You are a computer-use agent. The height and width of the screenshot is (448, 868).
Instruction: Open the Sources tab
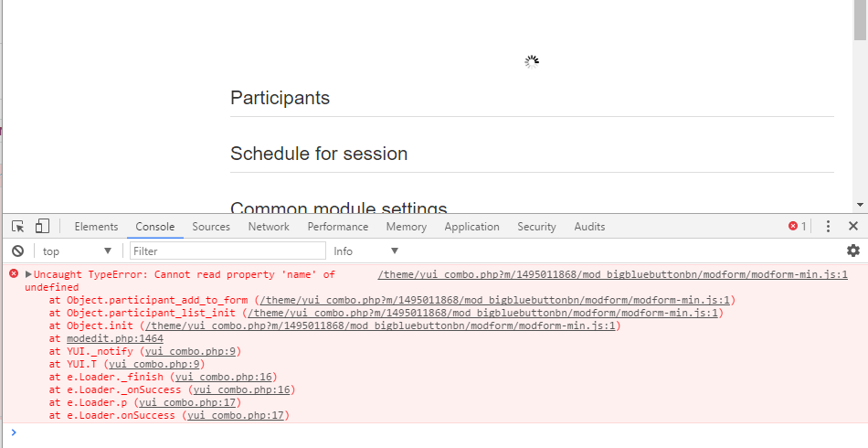(x=211, y=227)
